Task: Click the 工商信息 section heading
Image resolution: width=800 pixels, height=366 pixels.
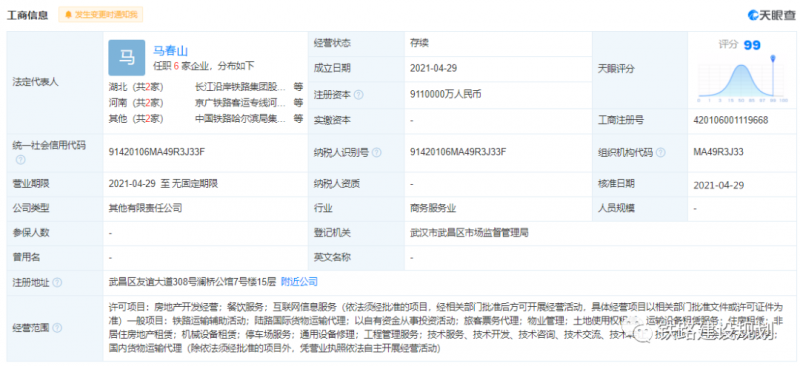Action: 27,15
